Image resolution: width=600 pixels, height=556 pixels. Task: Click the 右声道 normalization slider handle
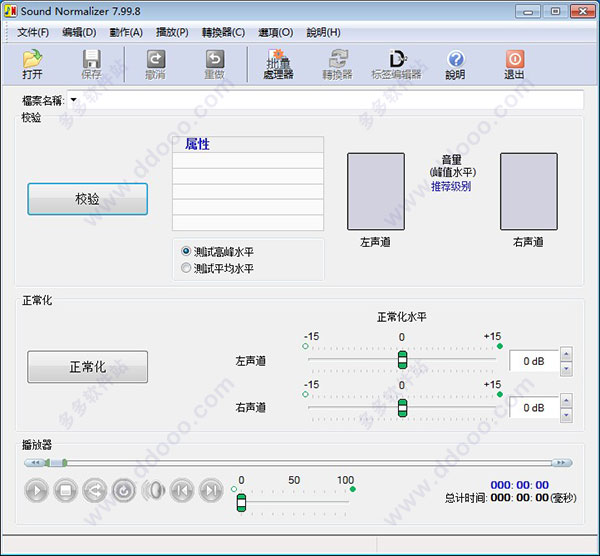(402, 408)
